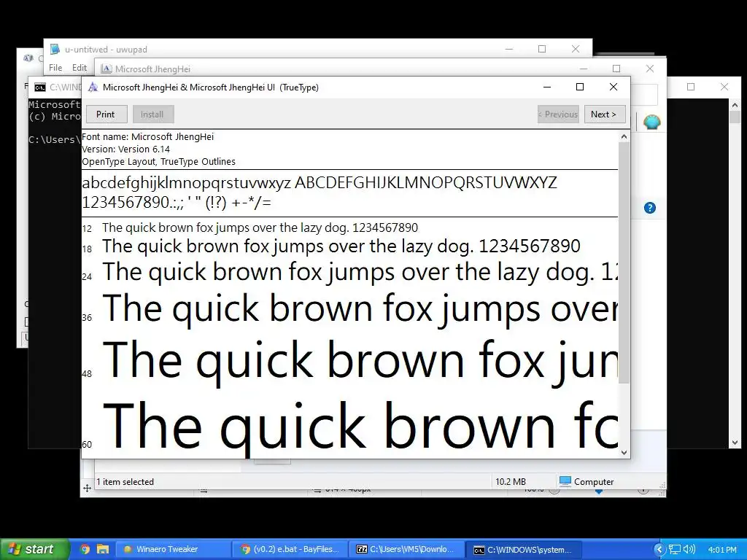
Task: Click the blue help question mark icon
Action: [x=650, y=208]
